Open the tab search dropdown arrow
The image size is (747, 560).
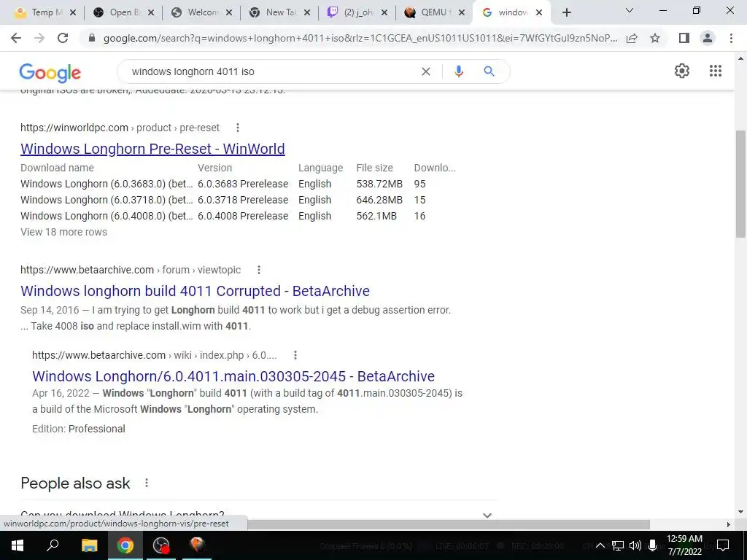(x=630, y=10)
